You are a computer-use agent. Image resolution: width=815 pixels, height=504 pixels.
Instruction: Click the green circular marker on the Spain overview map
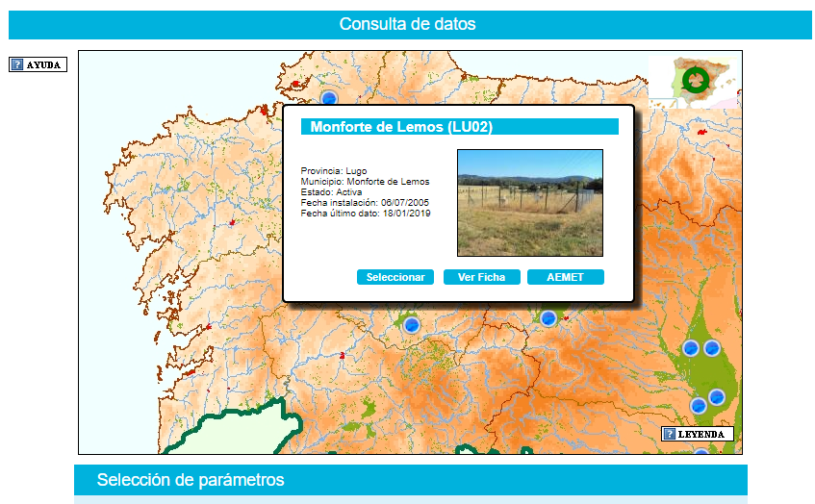pos(696,80)
